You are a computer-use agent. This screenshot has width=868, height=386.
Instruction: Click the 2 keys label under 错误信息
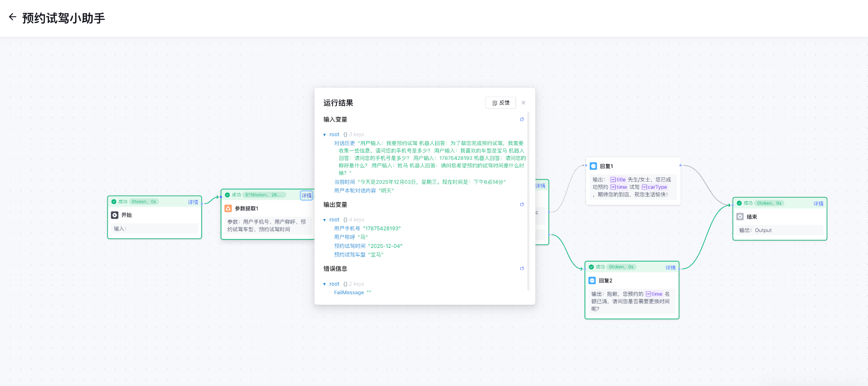357,284
